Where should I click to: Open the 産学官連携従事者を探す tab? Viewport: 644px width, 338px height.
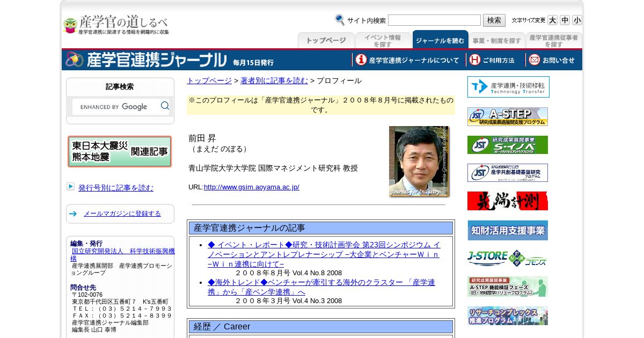(x=554, y=40)
